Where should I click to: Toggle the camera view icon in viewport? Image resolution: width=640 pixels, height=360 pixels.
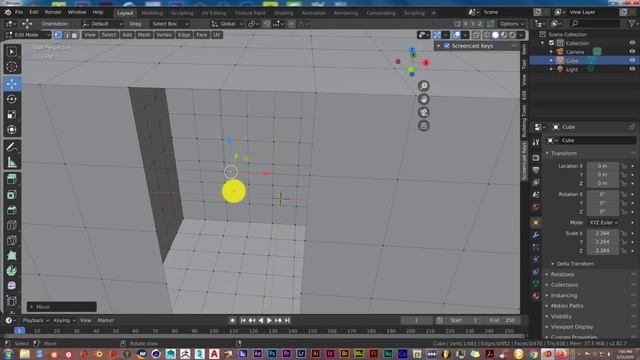pos(424,113)
